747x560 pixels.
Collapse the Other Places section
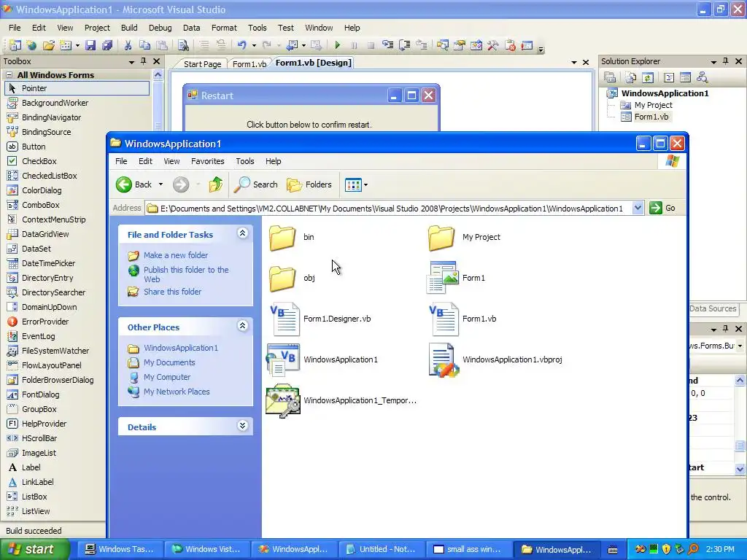(x=242, y=326)
